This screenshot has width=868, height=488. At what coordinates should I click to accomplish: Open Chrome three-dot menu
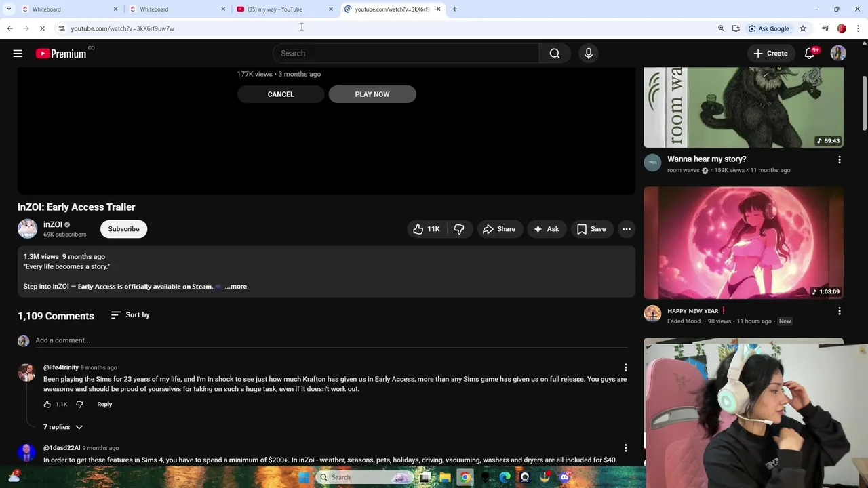click(x=859, y=28)
